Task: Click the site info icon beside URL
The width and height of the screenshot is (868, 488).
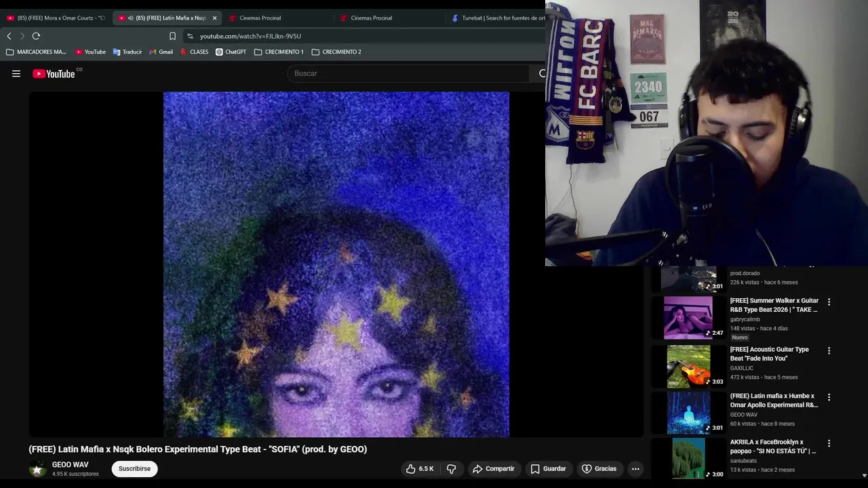Action: pos(190,36)
